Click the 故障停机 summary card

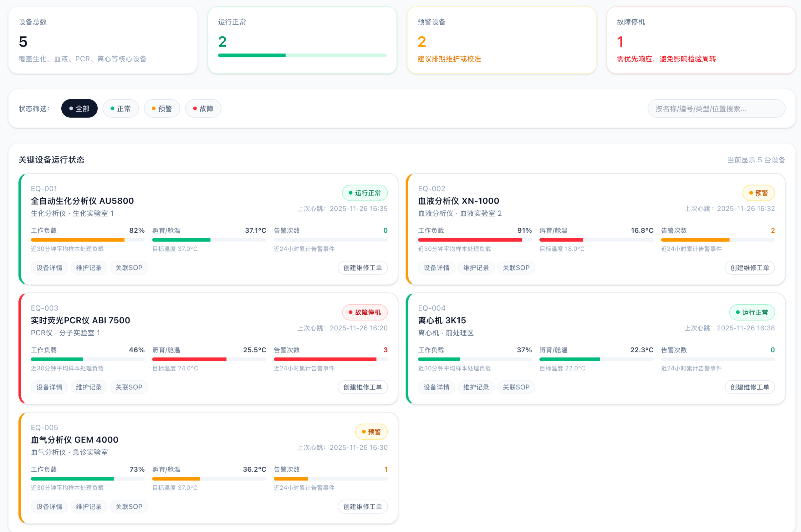coord(701,40)
